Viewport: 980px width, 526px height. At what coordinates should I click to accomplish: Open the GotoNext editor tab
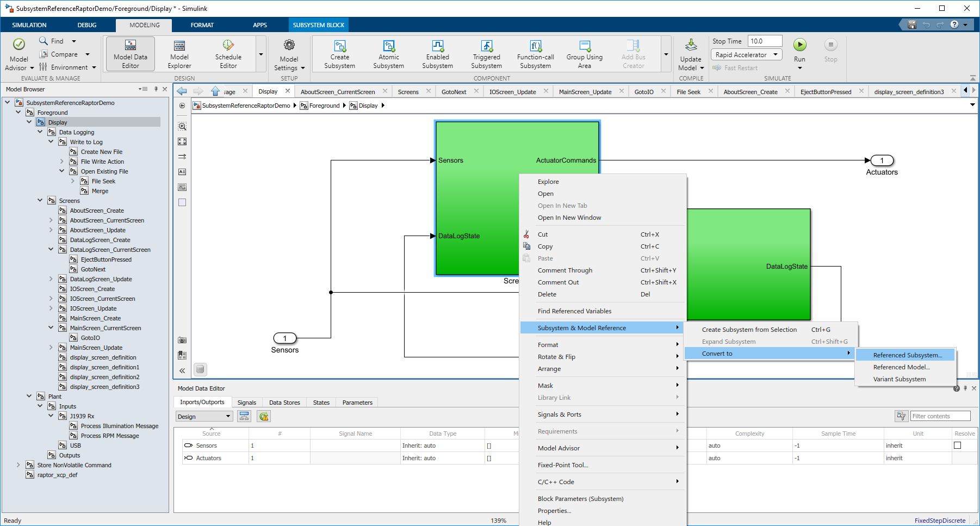[x=454, y=92]
